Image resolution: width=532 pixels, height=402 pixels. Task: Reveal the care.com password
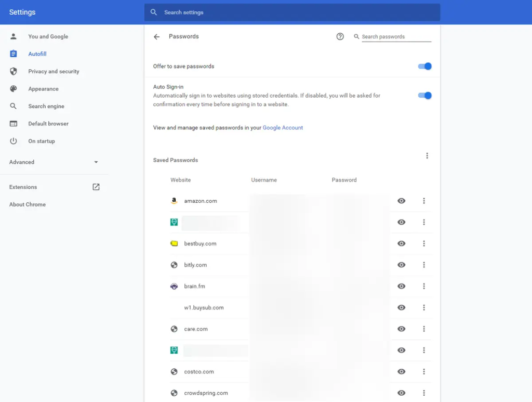coord(402,329)
